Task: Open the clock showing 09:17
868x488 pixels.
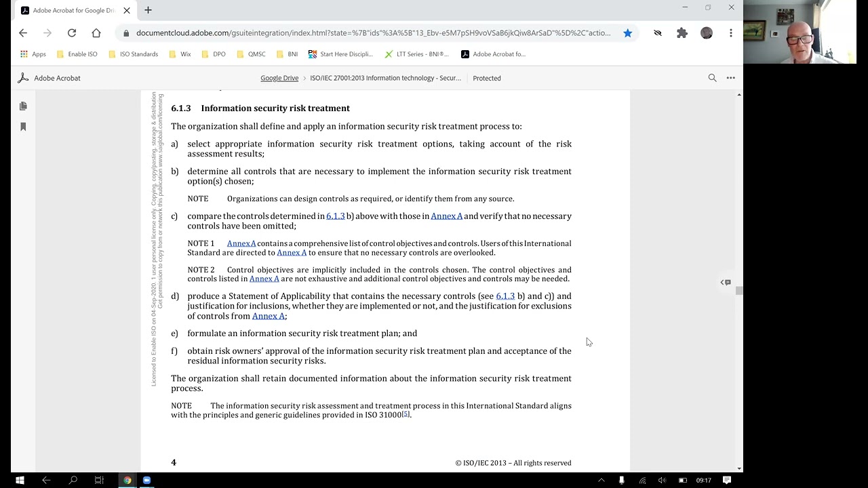Action: click(x=703, y=481)
